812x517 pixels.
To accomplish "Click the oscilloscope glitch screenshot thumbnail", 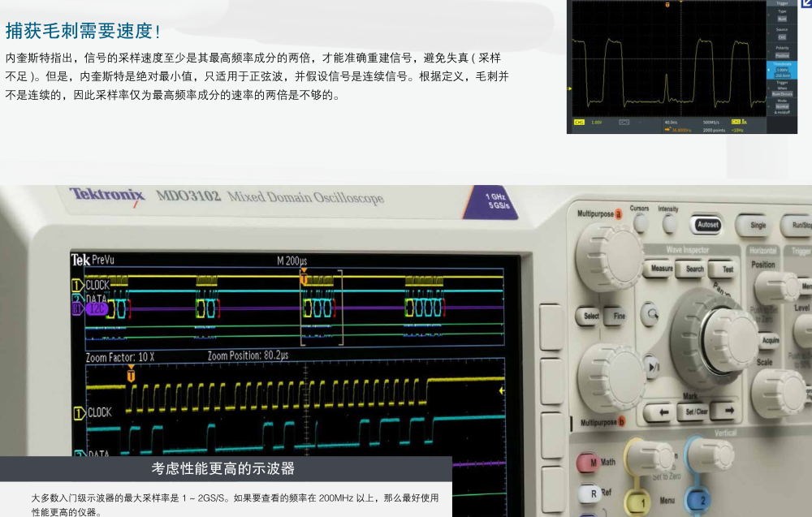I will 682,67.
